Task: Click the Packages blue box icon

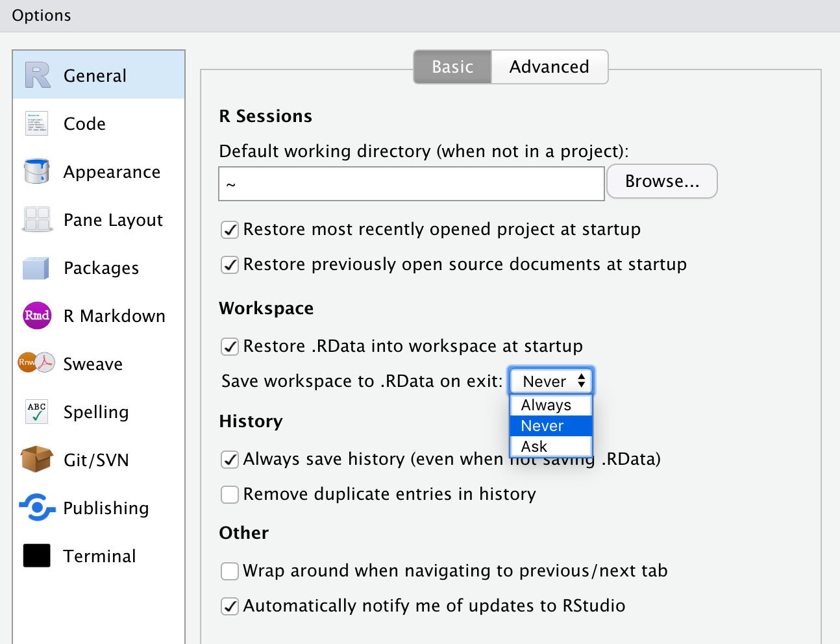Action: coord(36,267)
